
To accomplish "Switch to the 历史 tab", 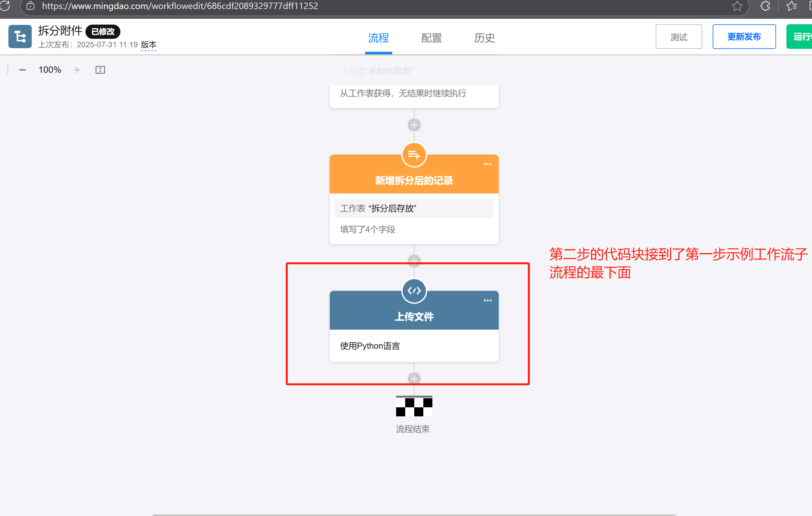I will (x=484, y=38).
